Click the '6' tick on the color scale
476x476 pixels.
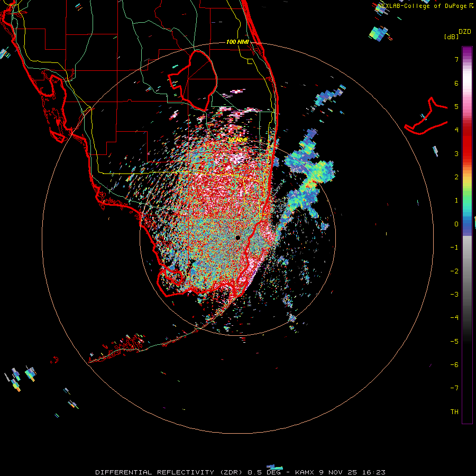coord(456,83)
